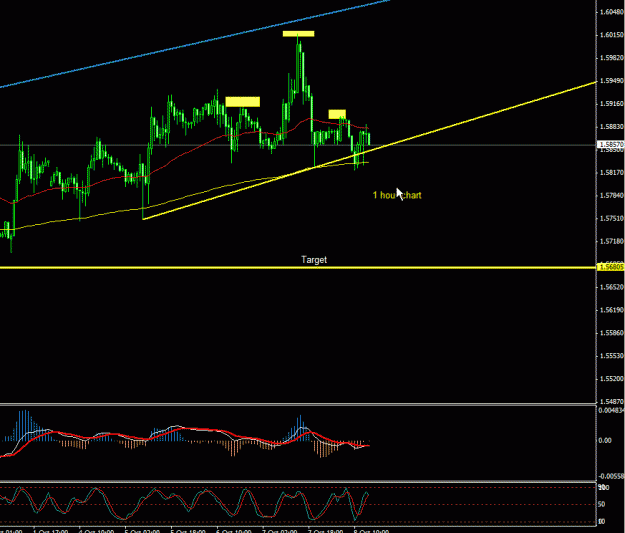Click the -0.00558 MACD scale value
This screenshot has height=533, width=625.
[x=611, y=476]
